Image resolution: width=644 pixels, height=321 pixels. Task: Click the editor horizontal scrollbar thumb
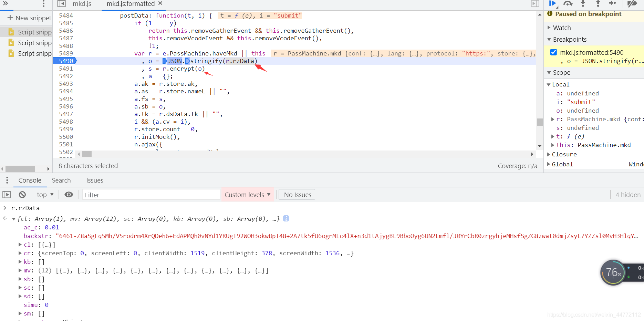87,154
